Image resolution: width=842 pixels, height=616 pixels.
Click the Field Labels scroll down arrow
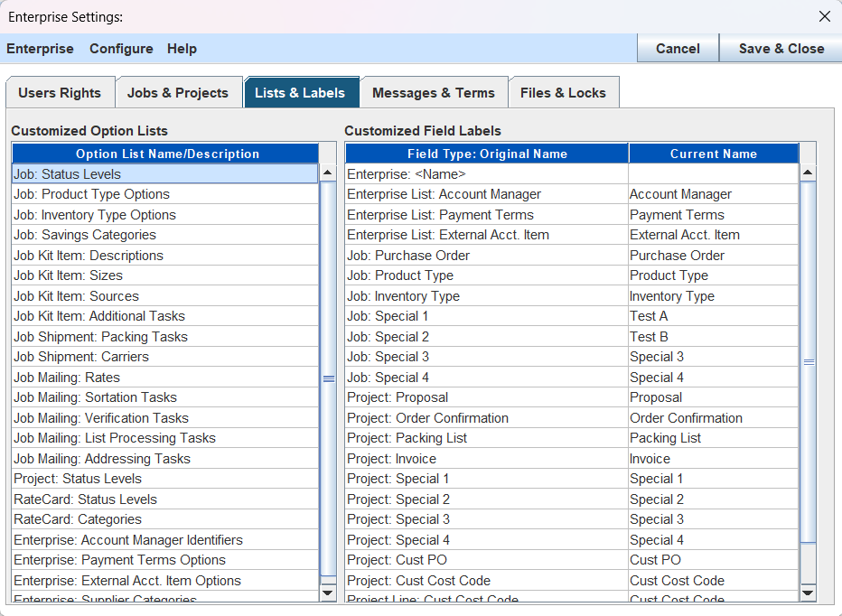(x=808, y=593)
